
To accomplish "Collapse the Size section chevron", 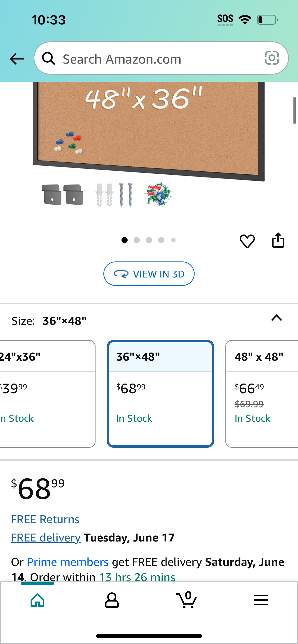I will pos(277,318).
